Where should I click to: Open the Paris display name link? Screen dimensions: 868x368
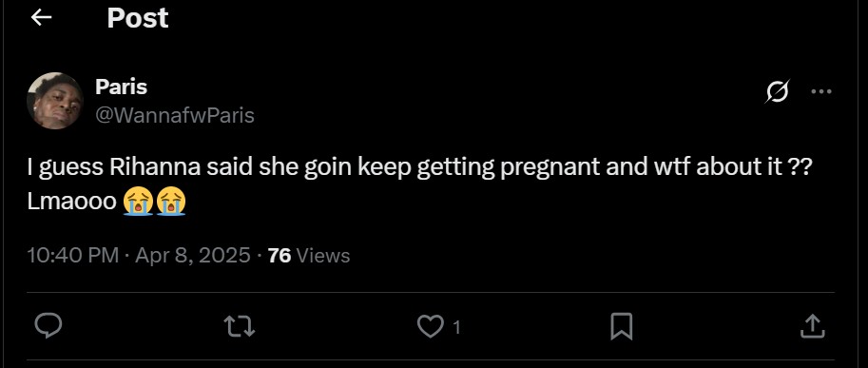coord(122,87)
